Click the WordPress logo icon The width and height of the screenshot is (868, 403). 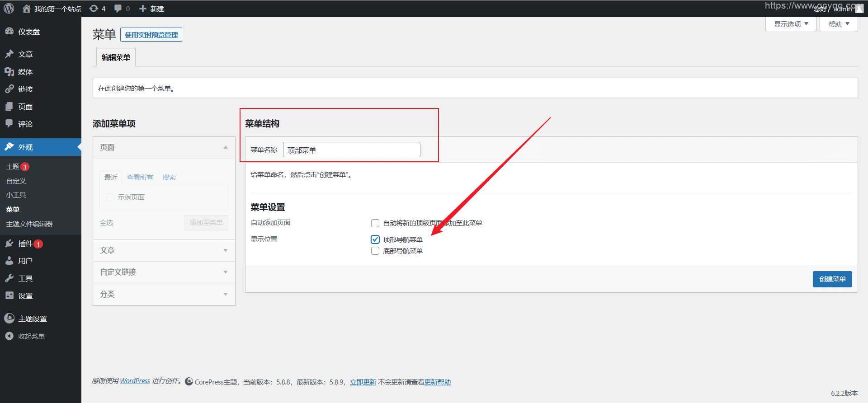[x=9, y=9]
